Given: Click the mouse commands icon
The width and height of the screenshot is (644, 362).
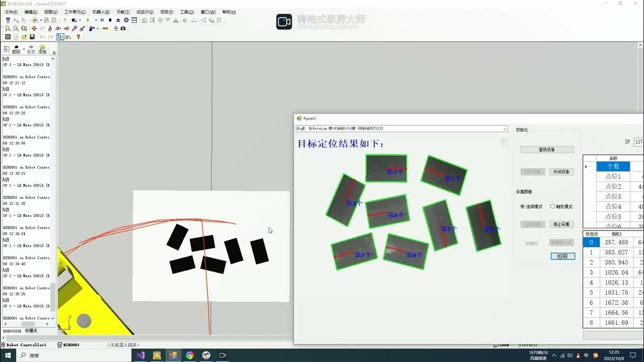Looking at the screenshot, I should pos(116,28).
